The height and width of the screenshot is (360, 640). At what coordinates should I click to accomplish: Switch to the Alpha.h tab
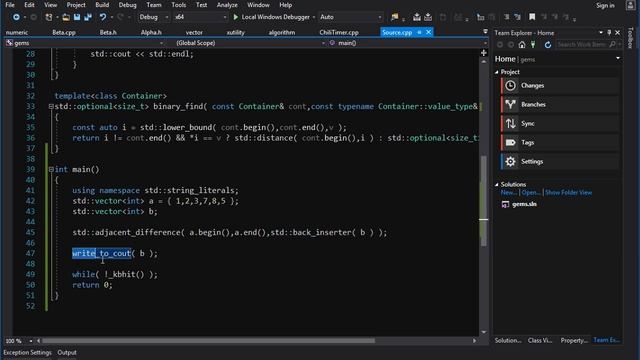tap(151, 32)
